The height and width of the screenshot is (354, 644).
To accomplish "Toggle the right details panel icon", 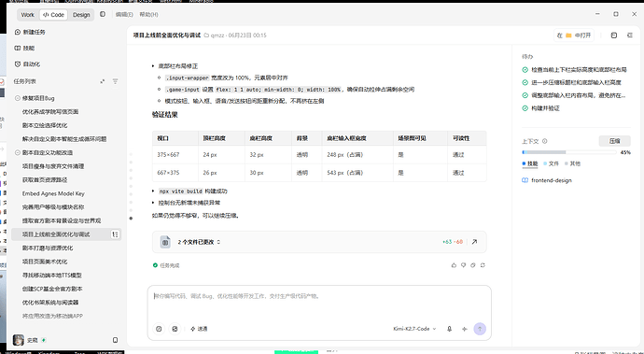I will [x=630, y=35].
